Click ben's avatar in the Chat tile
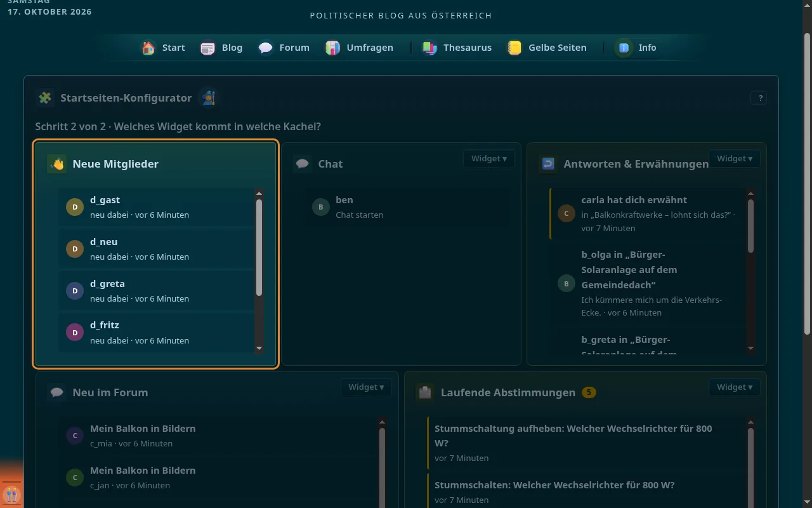 [321, 207]
